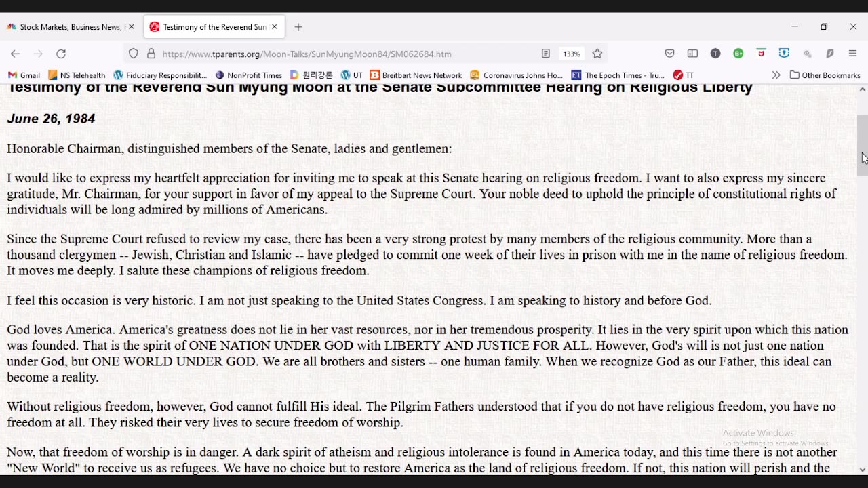
Task: Minimize the Firefox window
Action: point(795,27)
